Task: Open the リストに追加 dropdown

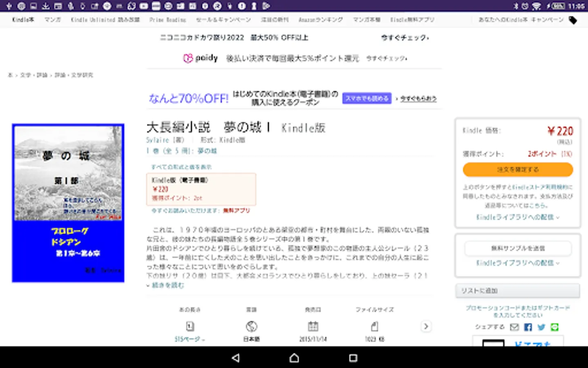Action: (x=517, y=291)
